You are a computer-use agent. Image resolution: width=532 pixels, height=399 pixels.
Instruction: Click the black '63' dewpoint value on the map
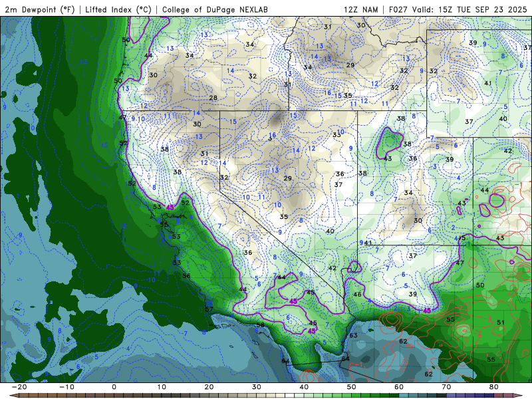click(x=354, y=335)
